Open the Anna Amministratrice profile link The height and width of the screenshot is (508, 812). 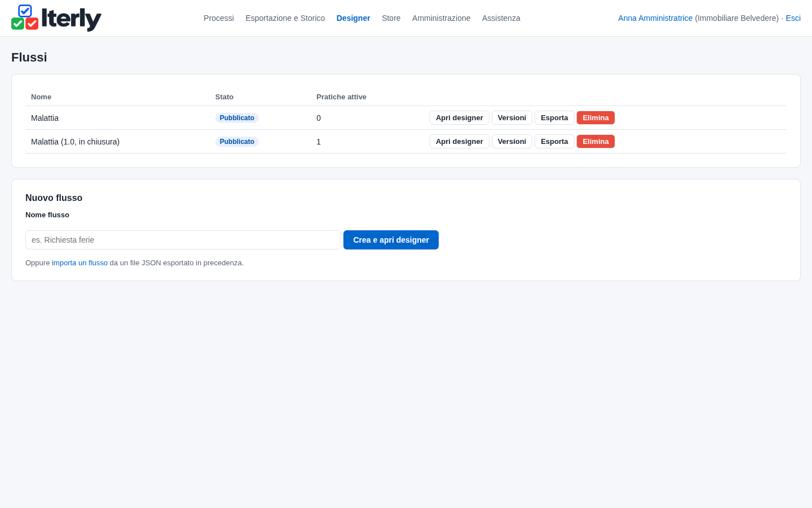pos(655,18)
